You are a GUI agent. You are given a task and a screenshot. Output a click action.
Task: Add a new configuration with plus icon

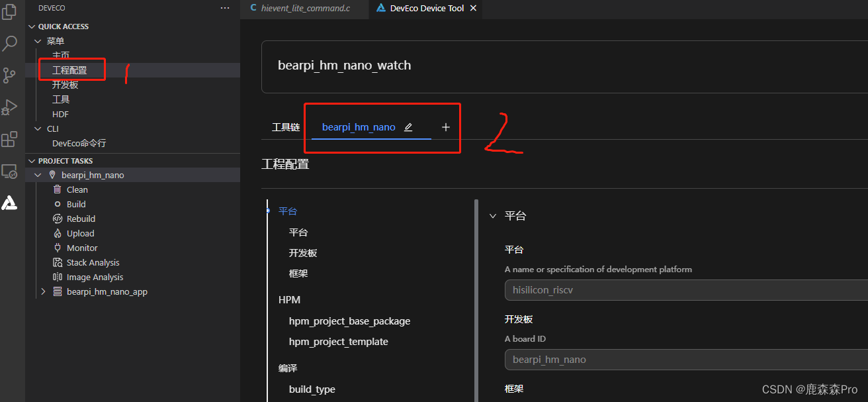[446, 127]
